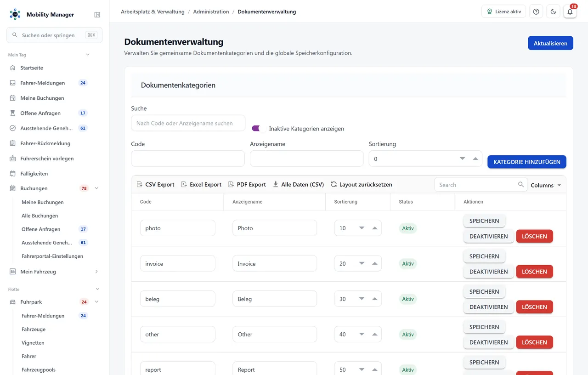588x375 pixels.
Task: Collapse the Flotte section
Action: [x=97, y=290]
